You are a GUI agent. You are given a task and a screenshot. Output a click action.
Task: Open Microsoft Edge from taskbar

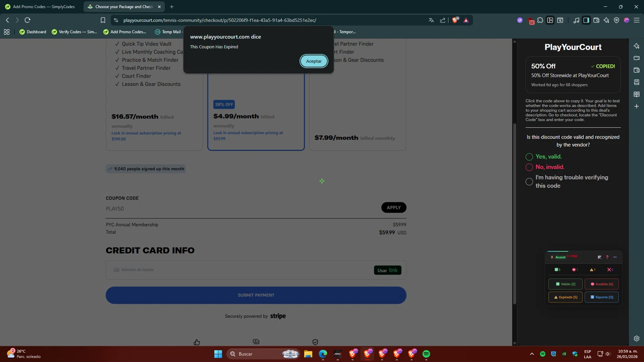tap(323, 354)
